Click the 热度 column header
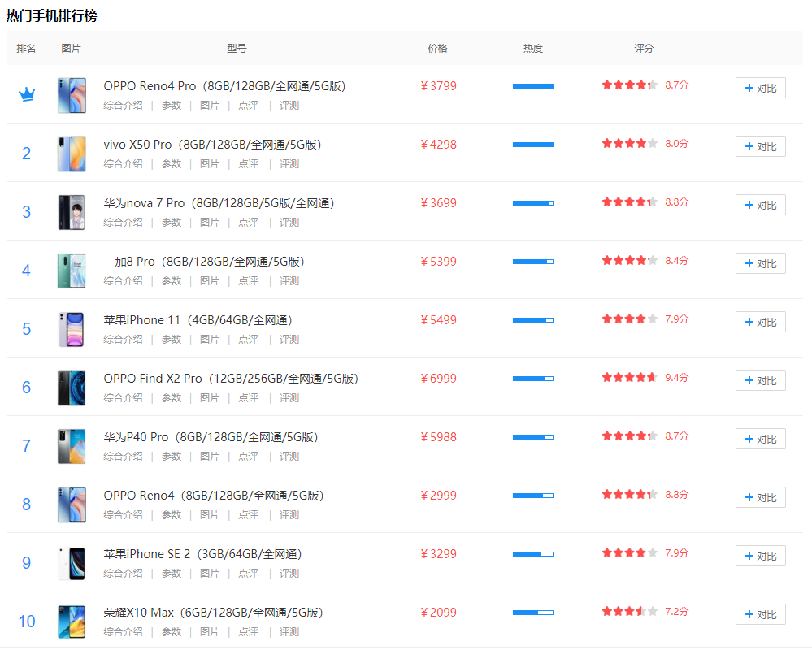The image size is (812, 650). coord(533,49)
